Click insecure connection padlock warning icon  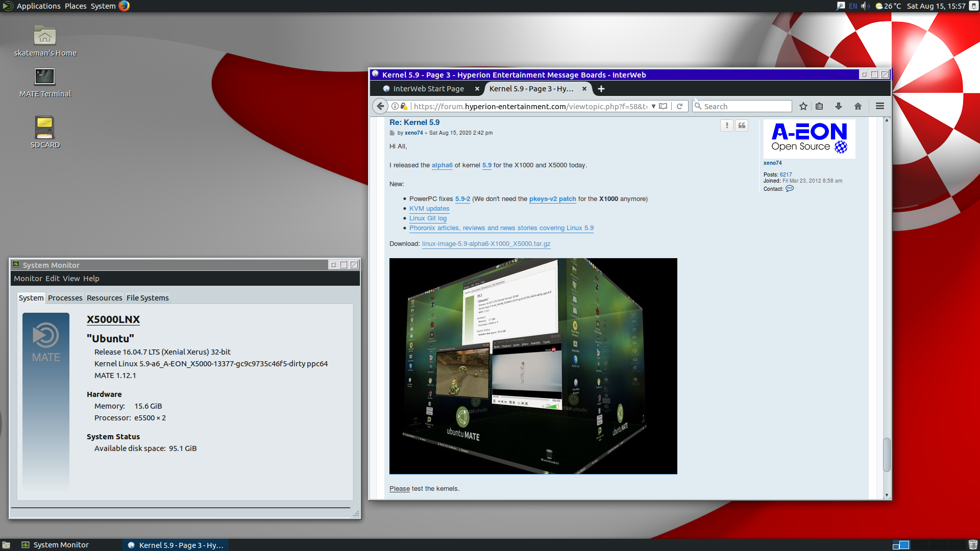404,106
